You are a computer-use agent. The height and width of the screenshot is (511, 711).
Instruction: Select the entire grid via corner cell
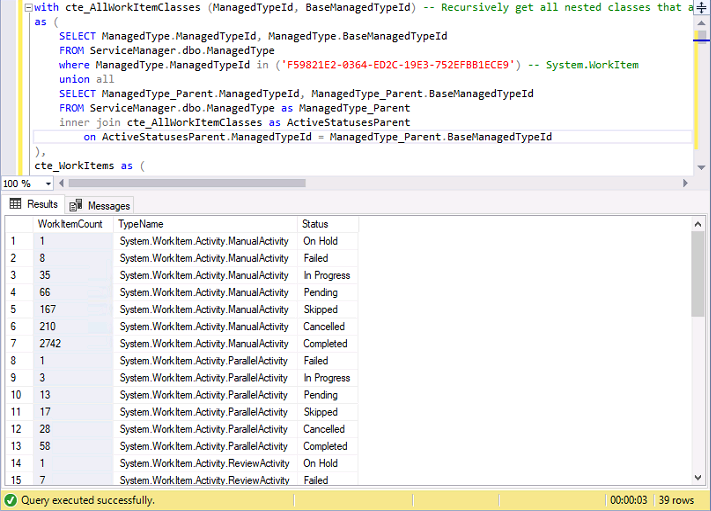[x=16, y=224]
